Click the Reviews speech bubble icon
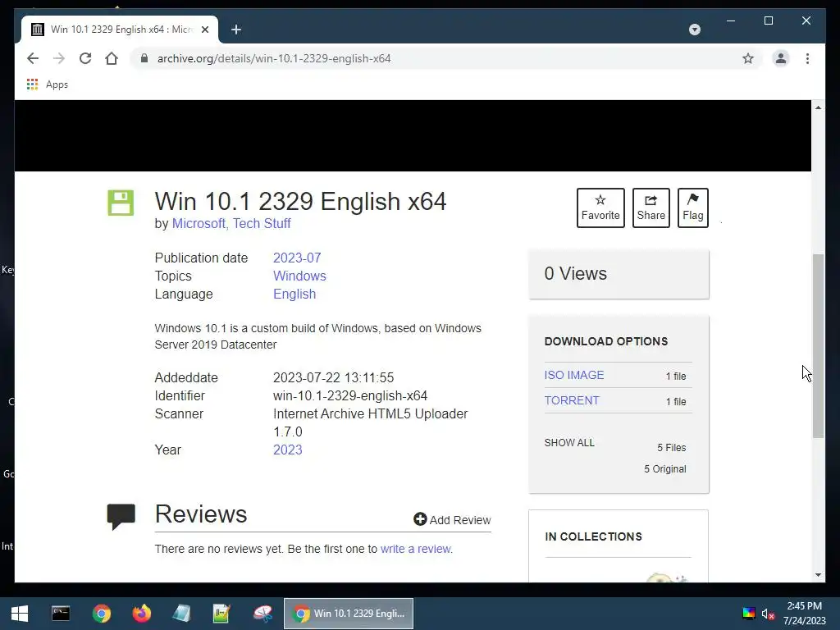The width and height of the screenshot is (840, 630). [121, 517]
